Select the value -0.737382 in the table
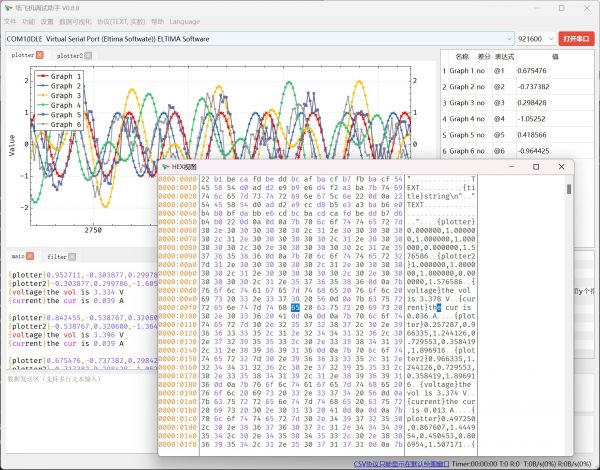The image size is (600, 470). click(533, 87)
